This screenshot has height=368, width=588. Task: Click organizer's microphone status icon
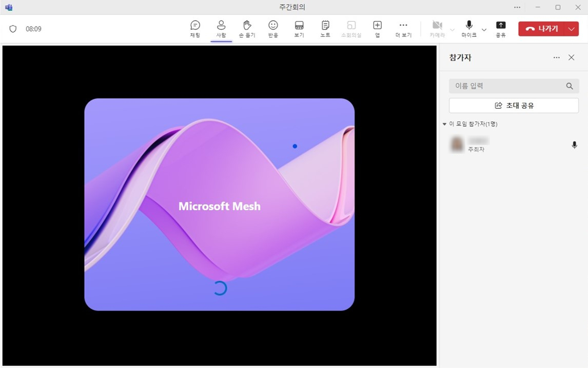point(574,145)
